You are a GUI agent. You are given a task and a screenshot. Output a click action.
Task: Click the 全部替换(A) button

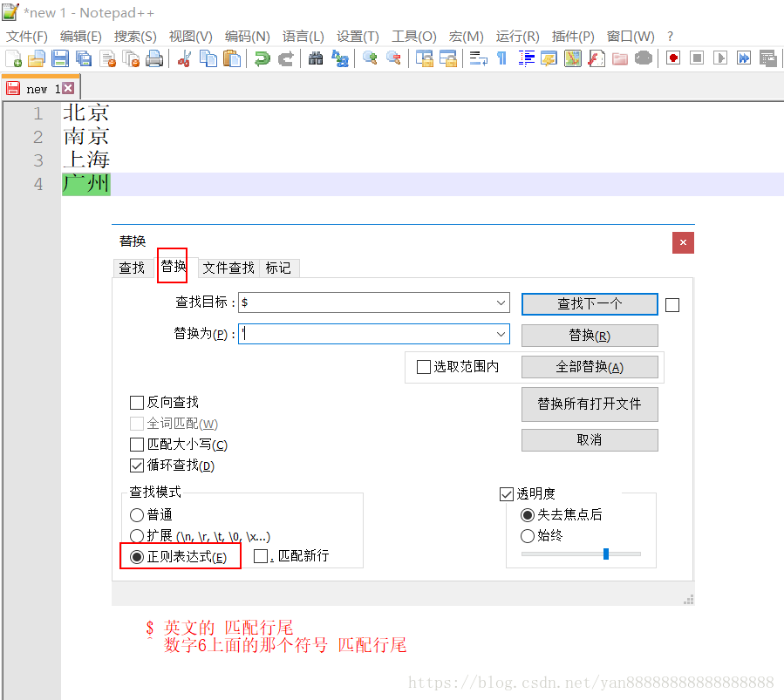(590, 367)
